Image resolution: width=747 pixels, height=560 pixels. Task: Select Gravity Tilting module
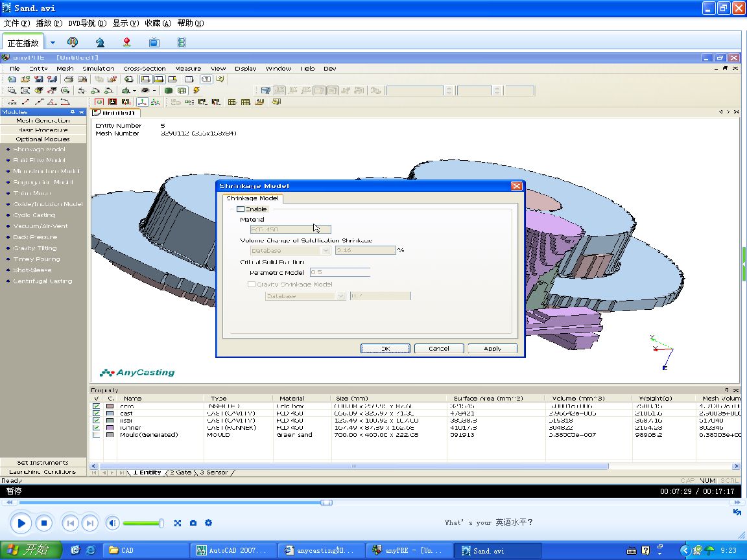(35, 248)
